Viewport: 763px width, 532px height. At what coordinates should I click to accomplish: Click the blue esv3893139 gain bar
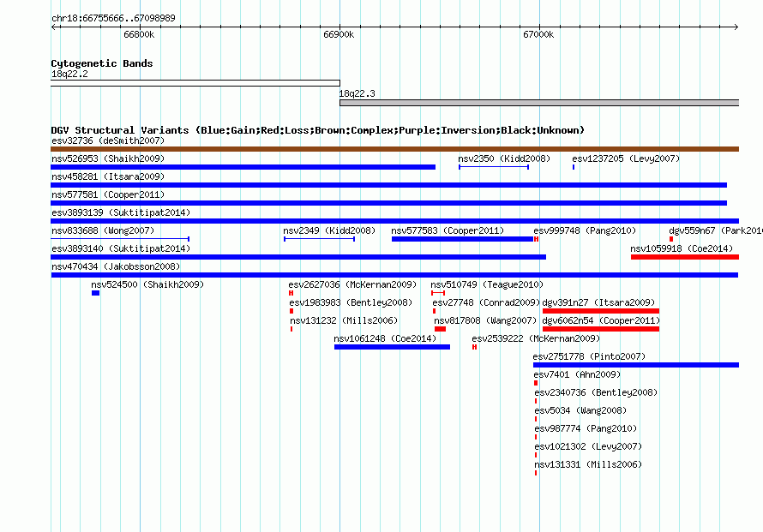(394, 221)
